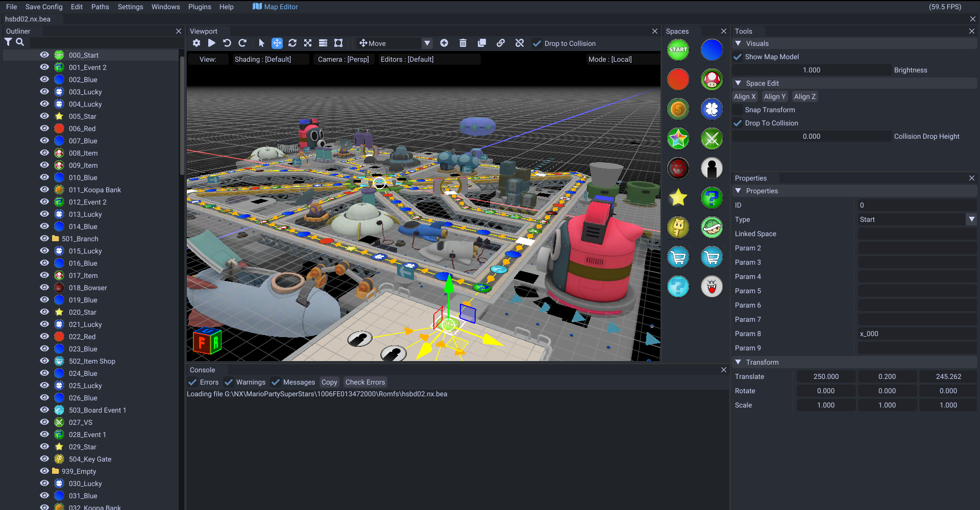The height and width of the screenshot is (510, 980).
Task: Open the Mode : [Local] dropdown
Action: click(623, 59)
